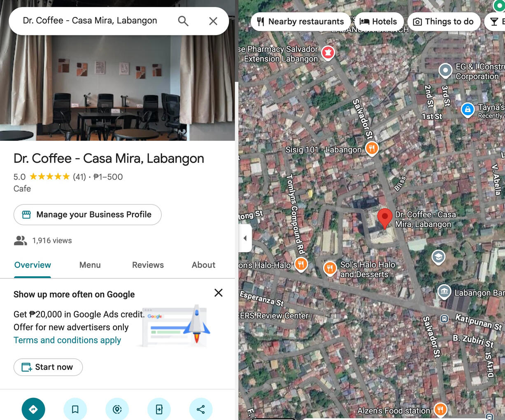Dismiss the Show up more often card
This screenshot has width=505, height=420.
pos(219,293)
